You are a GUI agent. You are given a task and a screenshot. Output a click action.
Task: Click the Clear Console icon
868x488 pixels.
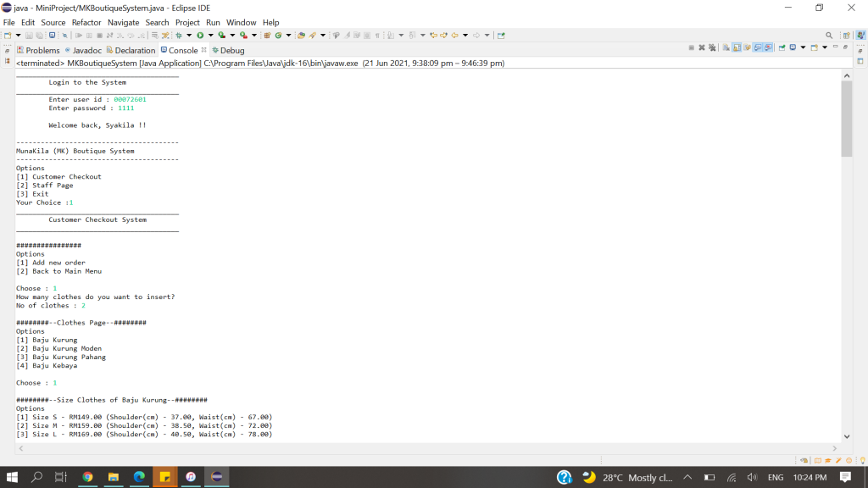pyautogui.click(x=724, y=47)
